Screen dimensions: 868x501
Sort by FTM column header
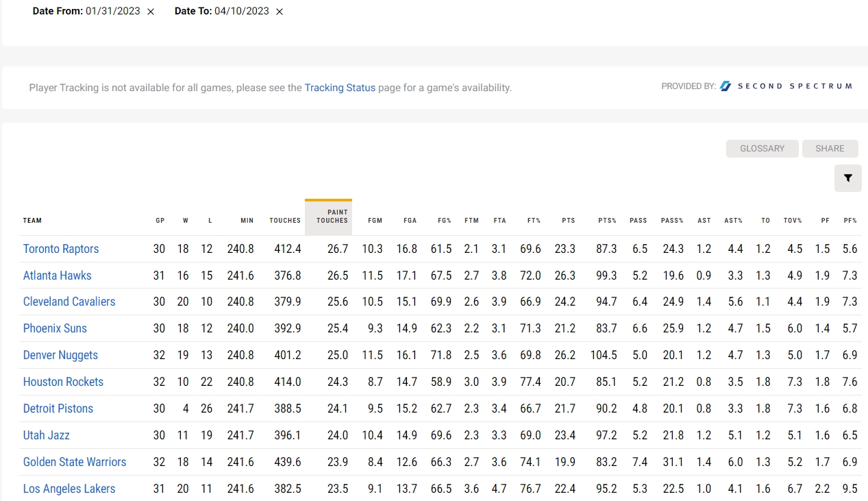[x=471, y=221]
